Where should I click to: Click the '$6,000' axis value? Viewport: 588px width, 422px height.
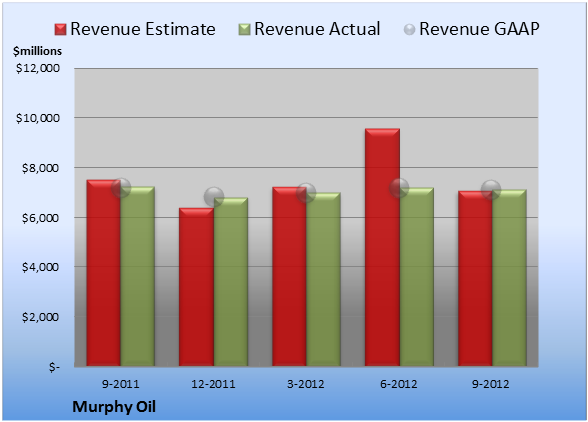tap(40, 218)
